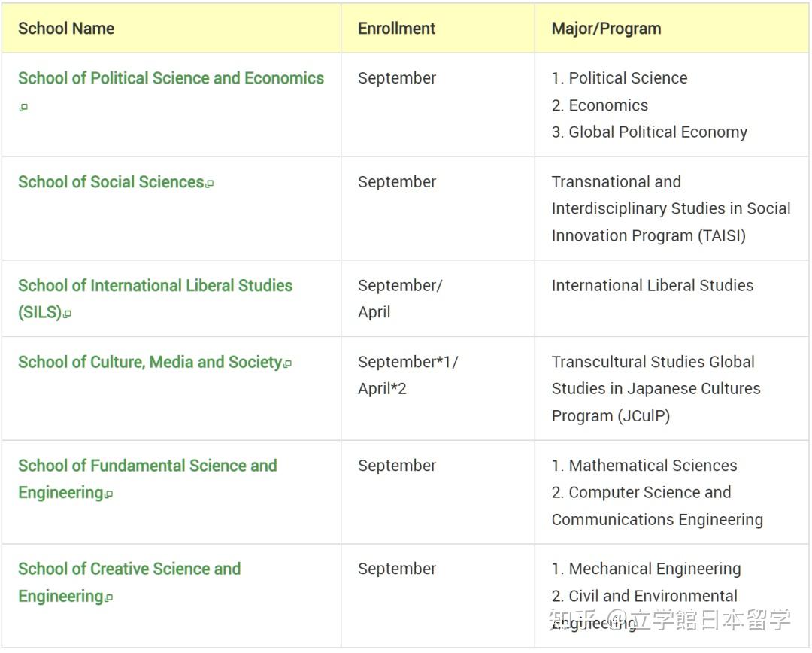Click external-link icon after Social Sciences

click(x=209, y=184)
